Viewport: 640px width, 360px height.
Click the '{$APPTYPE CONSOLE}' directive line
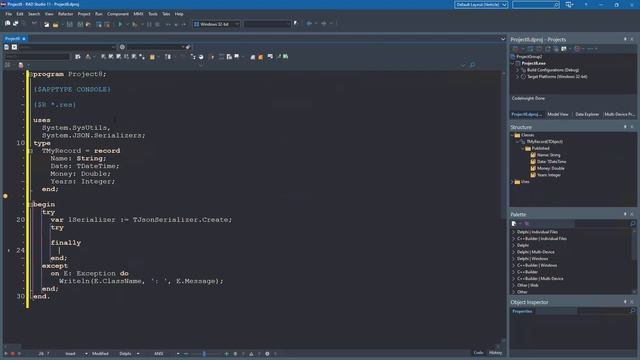pos(72,89)
